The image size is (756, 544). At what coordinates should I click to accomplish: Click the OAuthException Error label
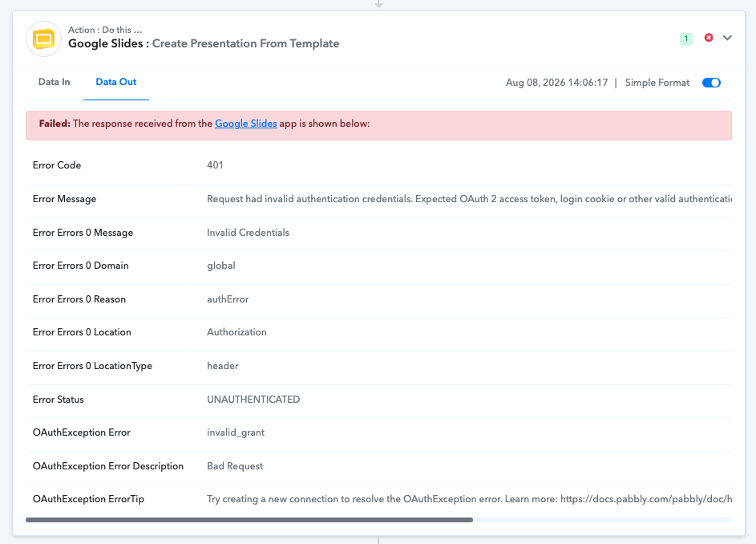click(82, 432)
